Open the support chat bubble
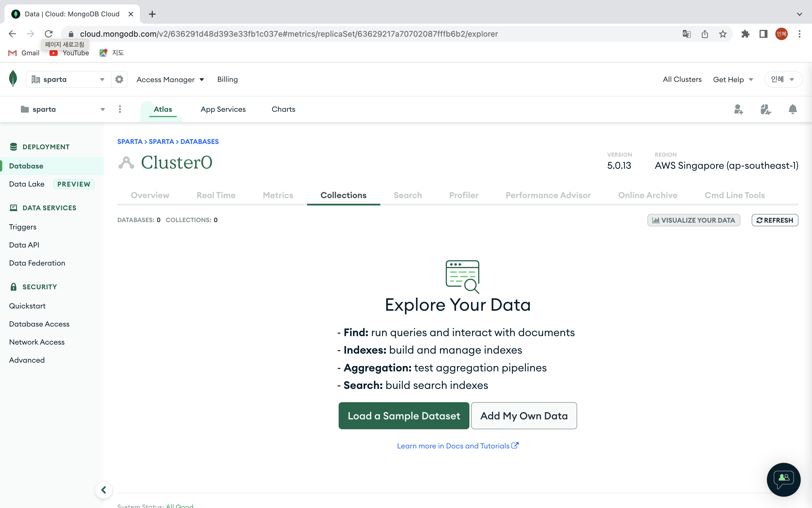 point(784,479)
